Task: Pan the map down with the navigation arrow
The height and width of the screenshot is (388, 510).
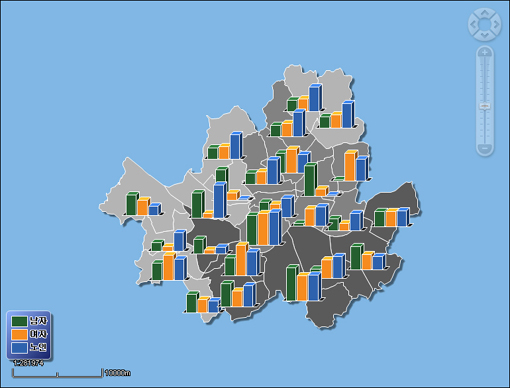Action: click(485, 35)
